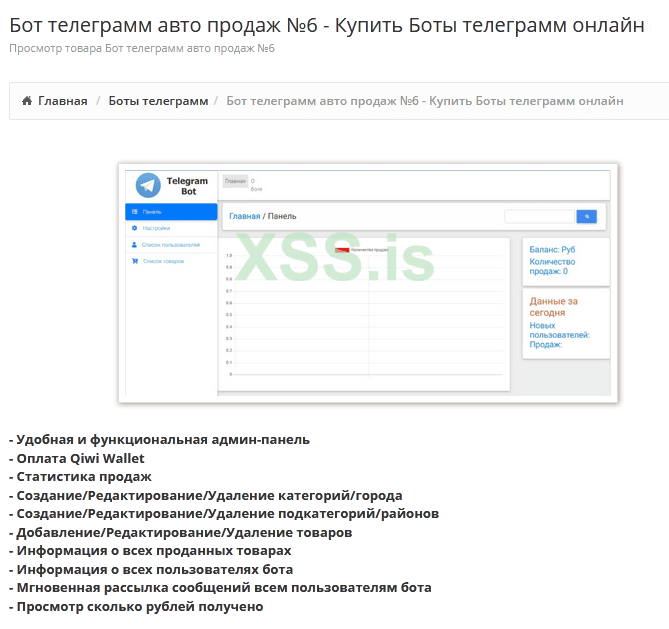Click the user icon beside Список пользователей
669x629 pixels.
click(x=134, y=245)
